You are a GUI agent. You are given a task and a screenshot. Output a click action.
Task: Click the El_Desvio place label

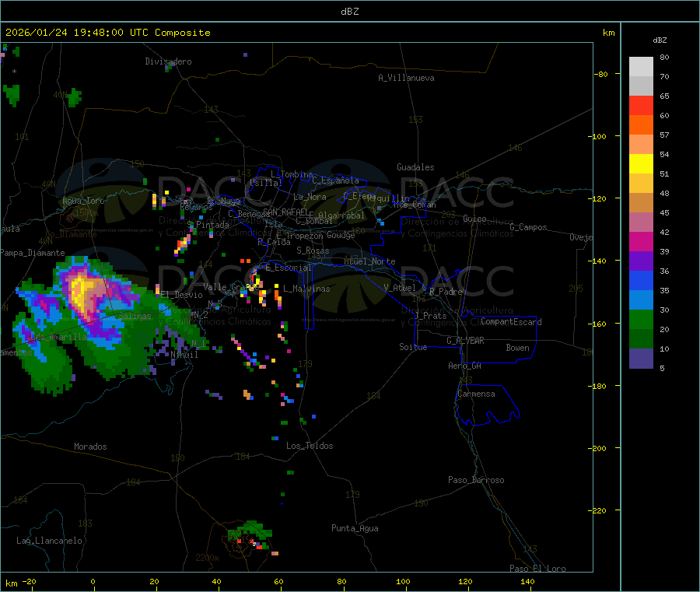pyautogui.click(x=182, y=295)
